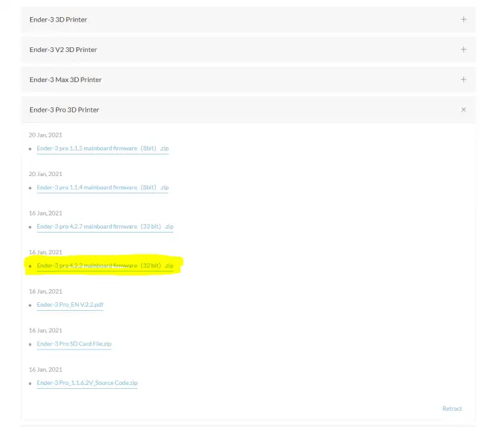Open the Ender-3 Max 3D Printer header

coord(66,80)
